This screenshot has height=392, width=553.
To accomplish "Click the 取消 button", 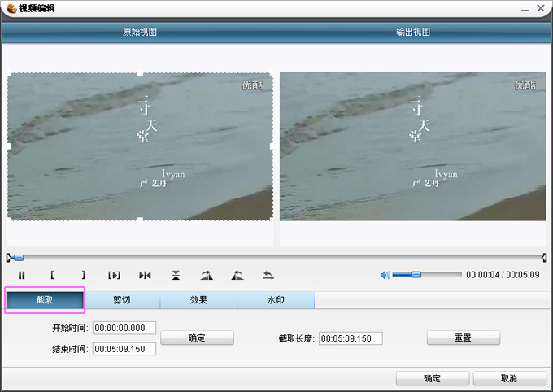I will tap(509, 379).
